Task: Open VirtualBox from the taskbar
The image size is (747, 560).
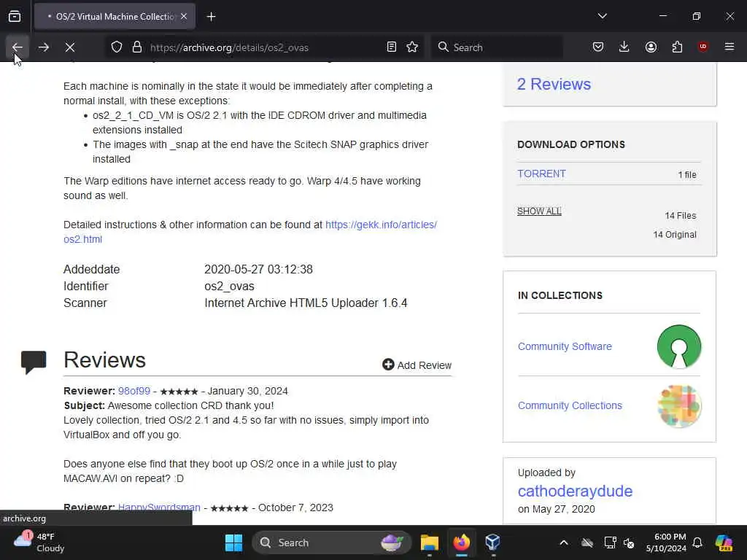Action: click(x=492, y=542)
